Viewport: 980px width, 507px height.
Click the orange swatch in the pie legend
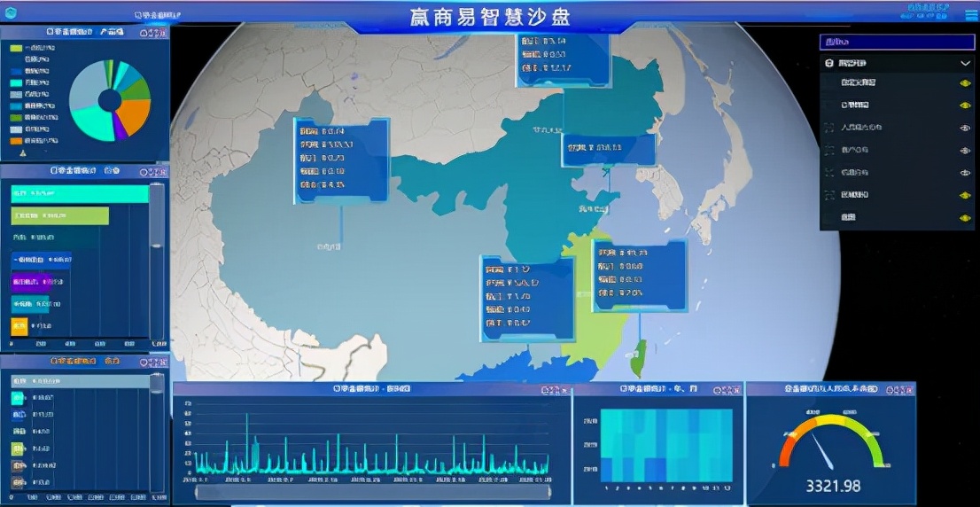click(16, 141)
